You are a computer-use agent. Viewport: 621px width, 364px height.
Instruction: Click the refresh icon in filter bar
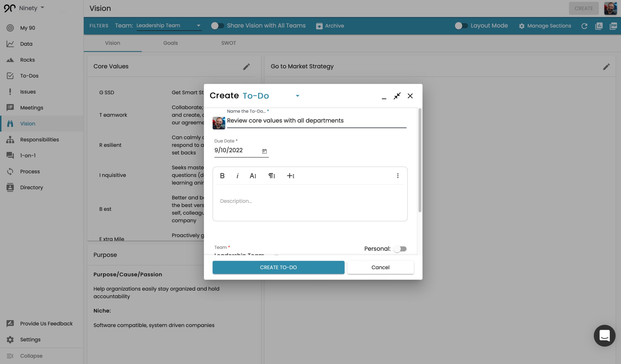click(x=584, y=26)
